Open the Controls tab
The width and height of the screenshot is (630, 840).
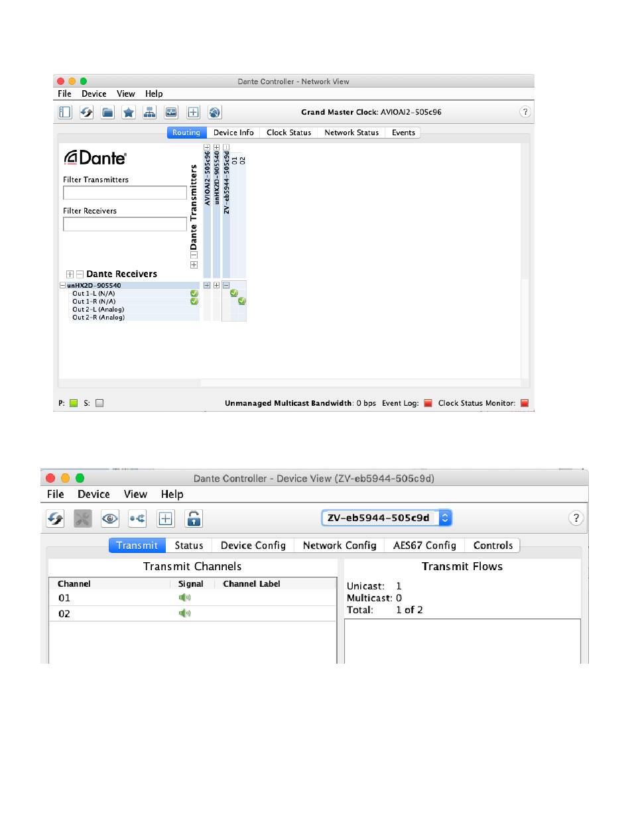coord(493,545)
